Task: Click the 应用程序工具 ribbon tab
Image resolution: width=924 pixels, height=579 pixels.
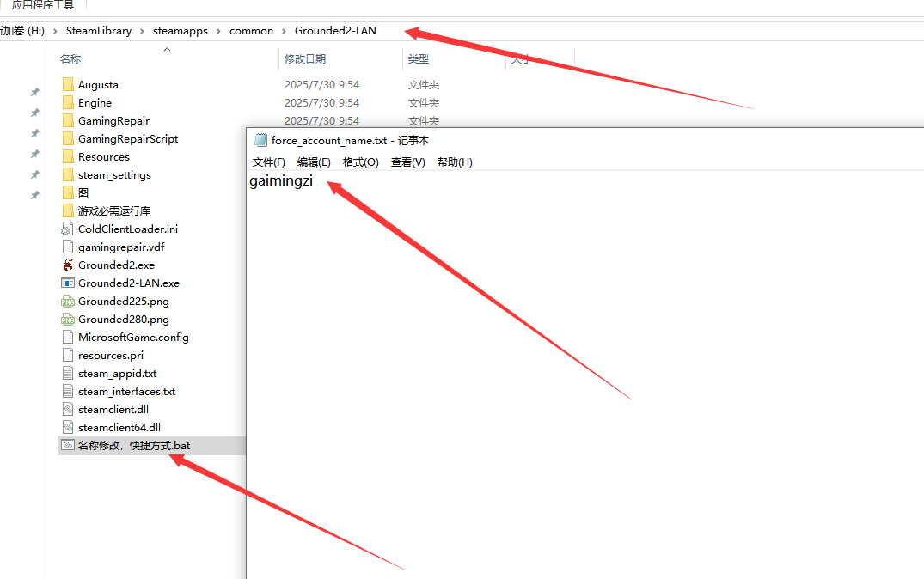Action: click(x=43, y=5)
